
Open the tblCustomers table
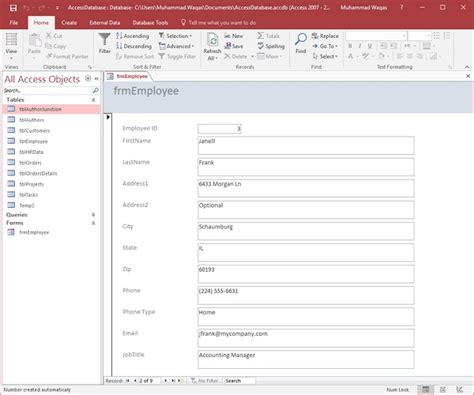coord(34,130)
